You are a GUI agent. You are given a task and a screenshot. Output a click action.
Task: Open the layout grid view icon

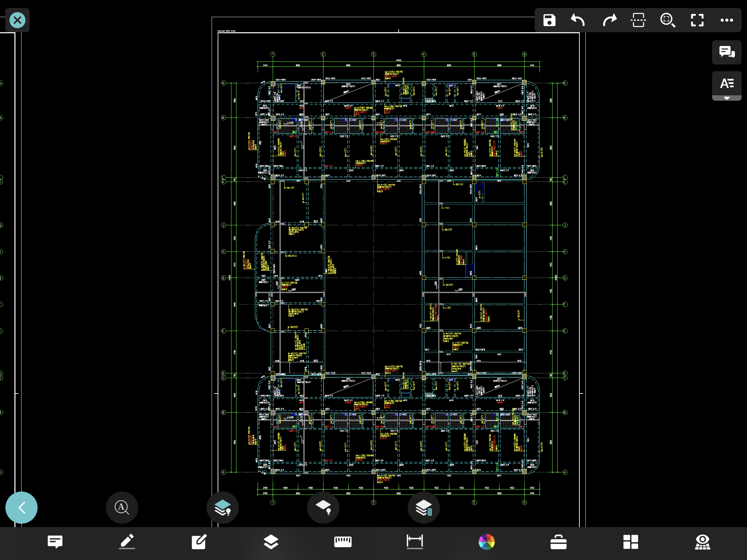[x=630, y=542]
